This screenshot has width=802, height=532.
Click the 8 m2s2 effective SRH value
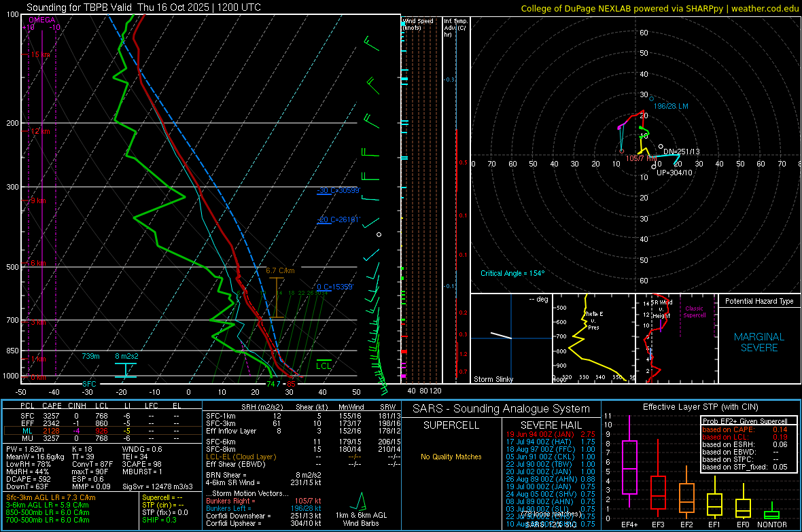(126, 356)
